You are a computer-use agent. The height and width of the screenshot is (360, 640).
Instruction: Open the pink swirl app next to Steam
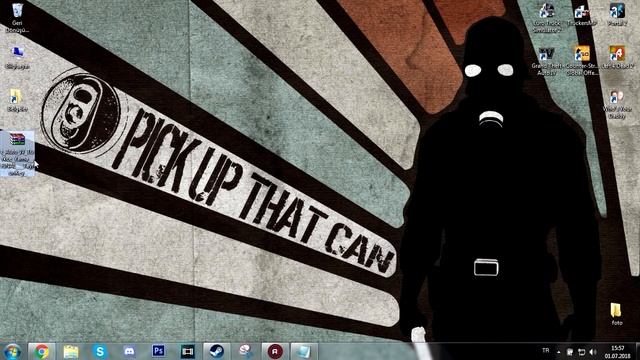click(x=246, y=351)
